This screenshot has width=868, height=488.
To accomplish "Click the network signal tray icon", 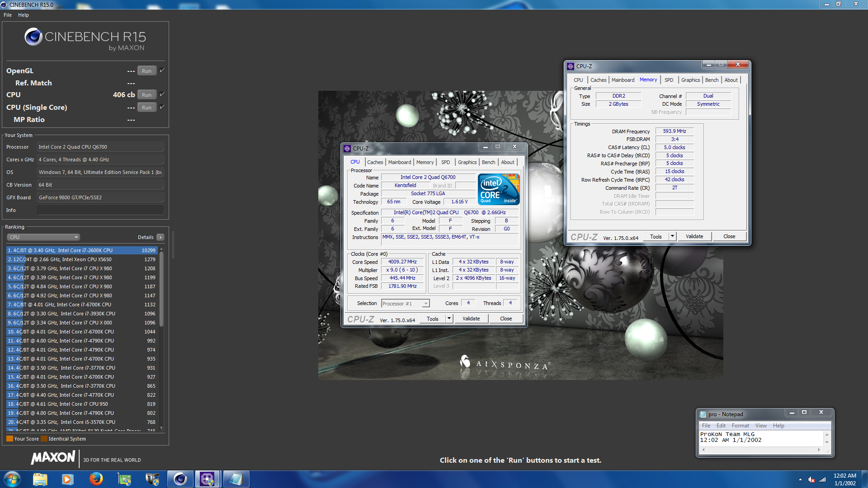I will [x=823, y=479].
